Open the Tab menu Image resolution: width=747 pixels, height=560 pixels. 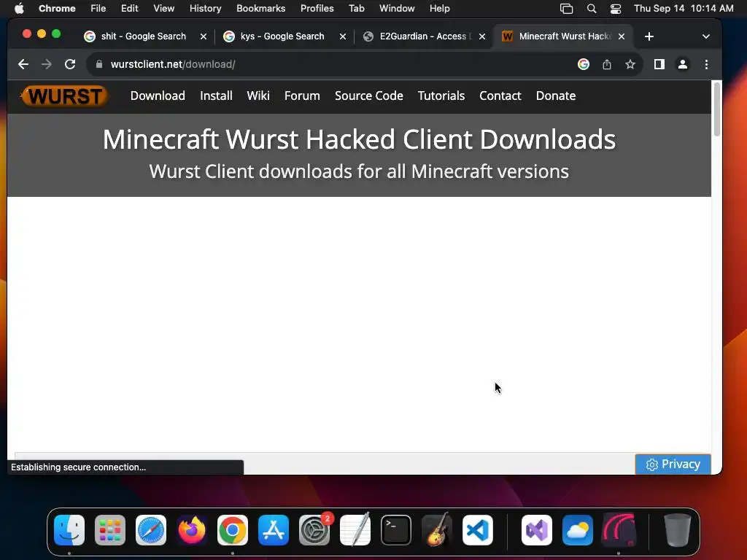click(x=356, y=9)
